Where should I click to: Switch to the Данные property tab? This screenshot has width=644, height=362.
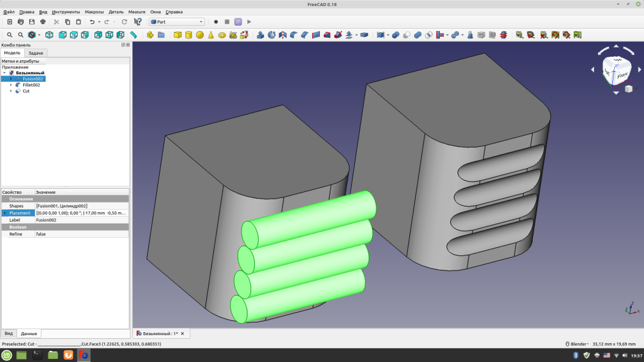pyautogui.click(x=29, y=333)
